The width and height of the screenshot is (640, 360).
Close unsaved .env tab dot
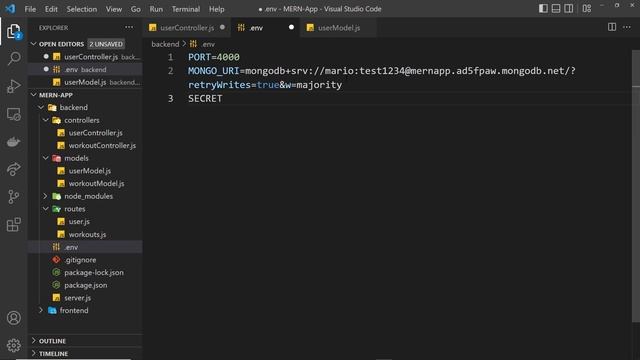click(x=291, y=27)
